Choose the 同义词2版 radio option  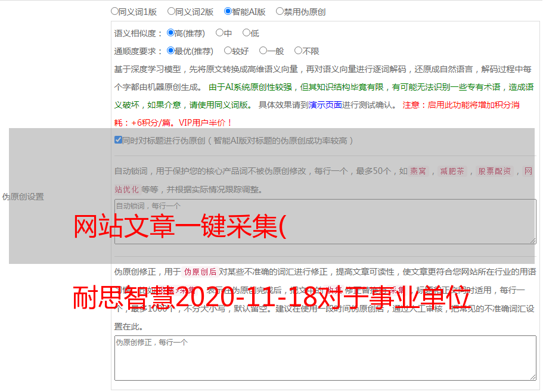click(x=171, y=11)
